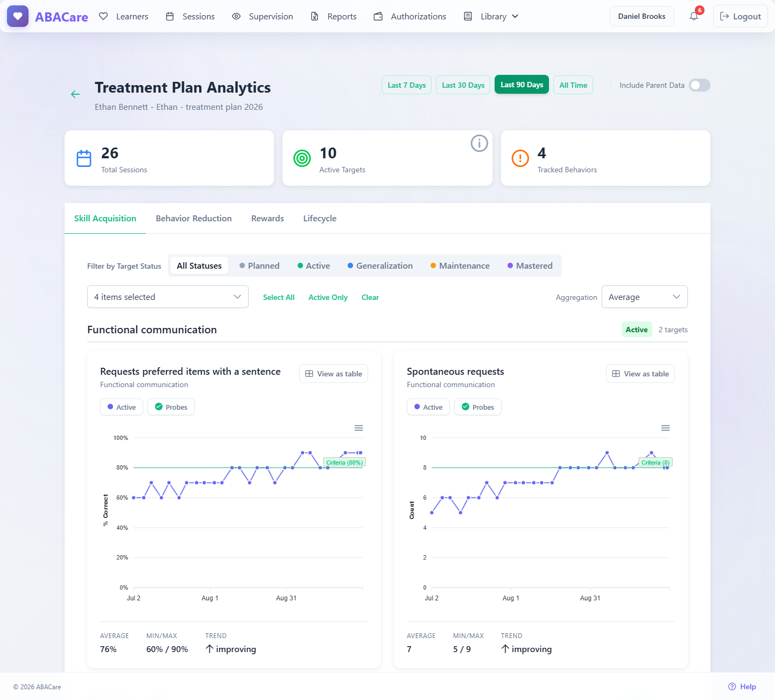
Task: Toggle Active series on Requests preferred items chart
Action: coord(122,407)
